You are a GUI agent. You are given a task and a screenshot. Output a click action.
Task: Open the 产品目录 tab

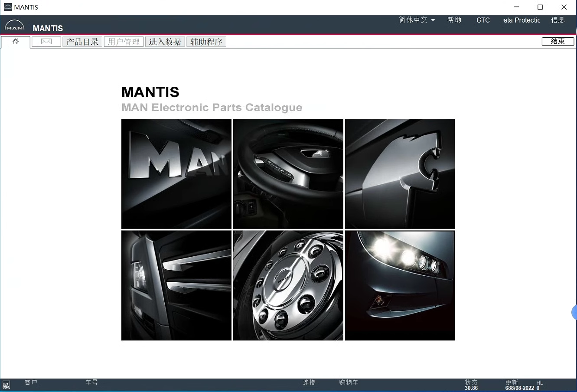82,42
